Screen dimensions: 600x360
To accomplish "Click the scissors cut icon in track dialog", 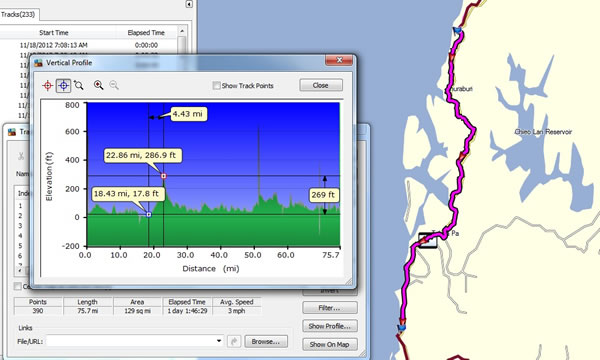I will pos(21,156).
